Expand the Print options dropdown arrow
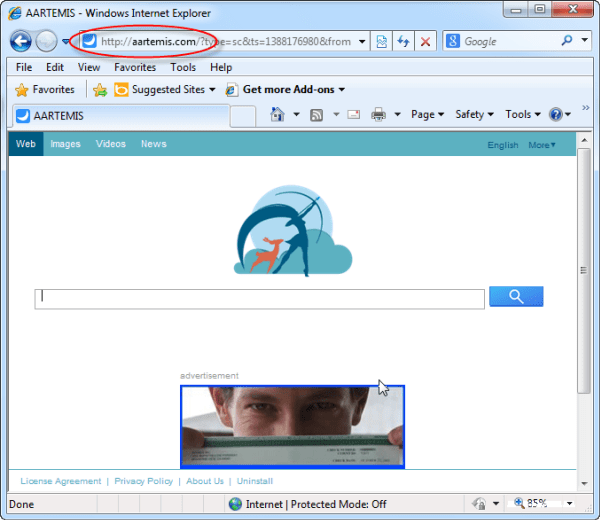The width and height of the screenshot is (600, 520). [397, 114]
